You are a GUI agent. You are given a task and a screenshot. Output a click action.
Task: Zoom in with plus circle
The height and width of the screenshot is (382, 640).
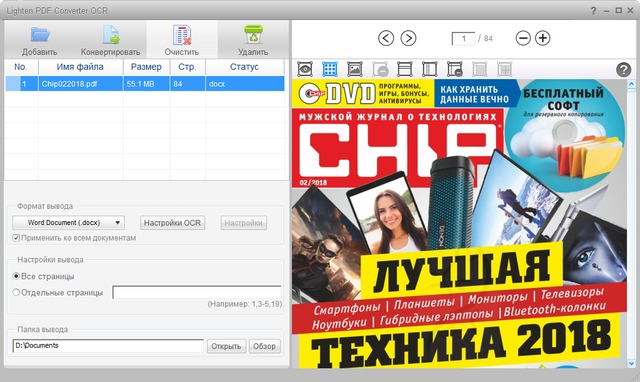click(542, 38)
